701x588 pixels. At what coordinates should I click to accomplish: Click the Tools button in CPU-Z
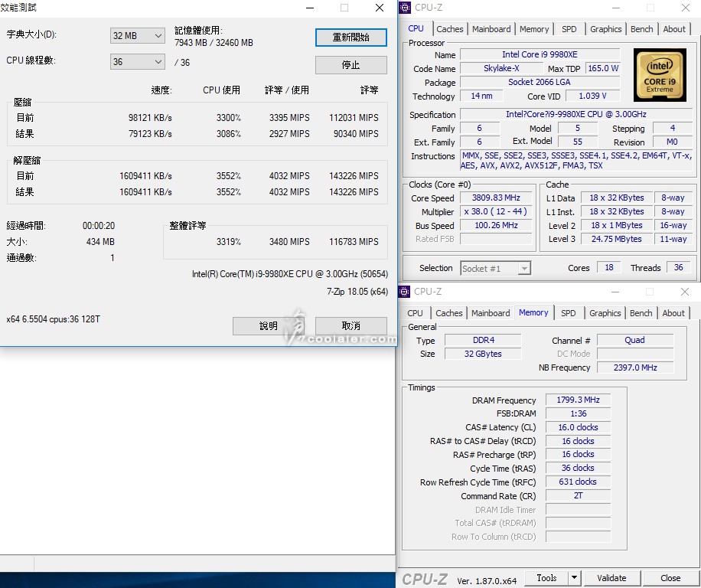point(546,578)
